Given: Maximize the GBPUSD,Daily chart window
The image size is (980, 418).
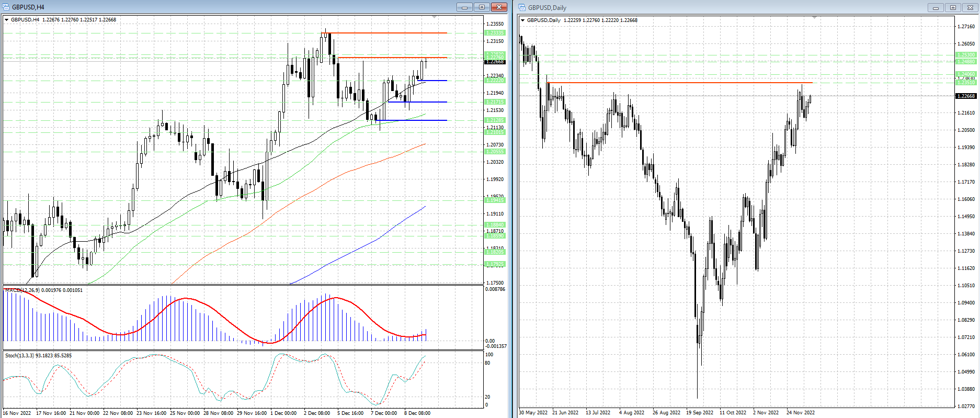Looking at the screenshot, I should 953,7.
